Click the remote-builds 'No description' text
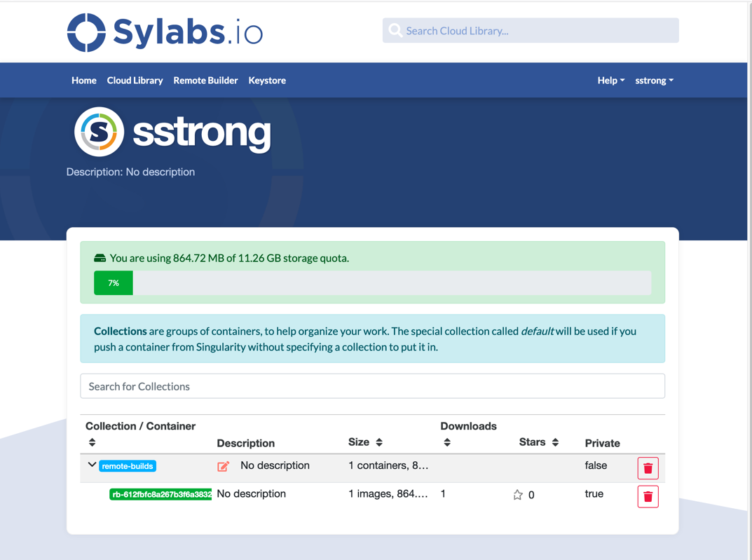The height and width of the screenshot is (560, 752). (275, 465)
